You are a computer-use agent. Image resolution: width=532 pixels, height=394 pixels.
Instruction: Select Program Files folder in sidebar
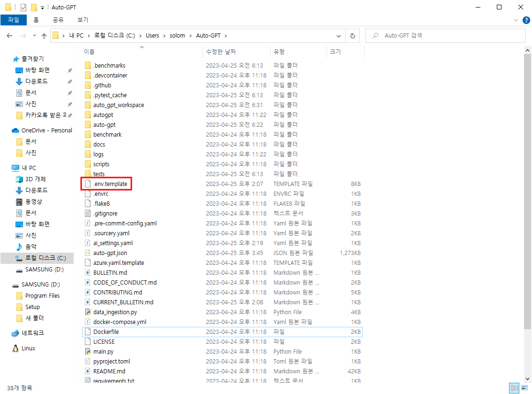42,296
